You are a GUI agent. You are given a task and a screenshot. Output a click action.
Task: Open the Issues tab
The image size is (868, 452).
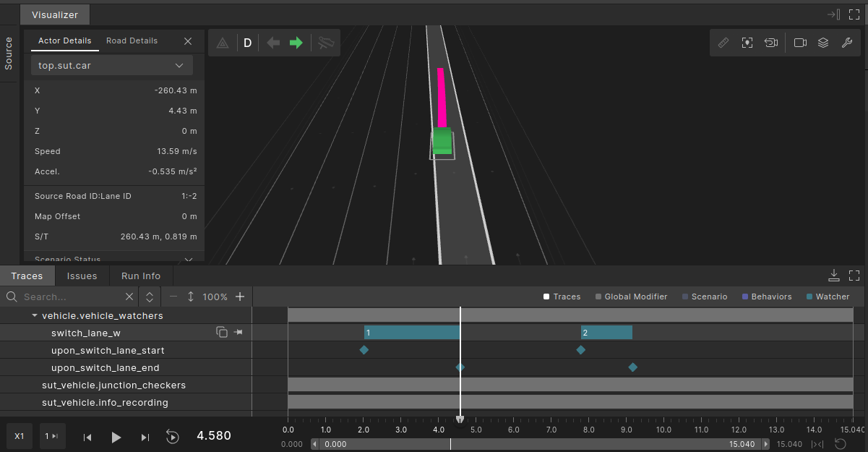click(x=82, y=276)
